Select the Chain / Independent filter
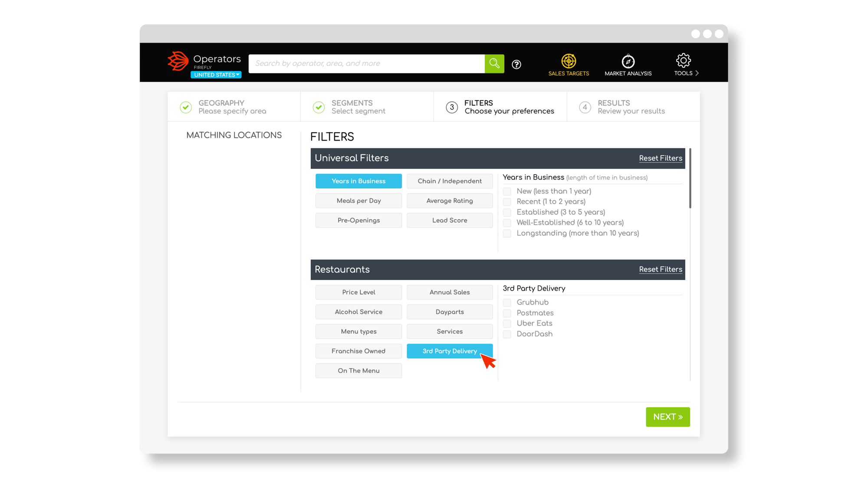 [450, 181]
